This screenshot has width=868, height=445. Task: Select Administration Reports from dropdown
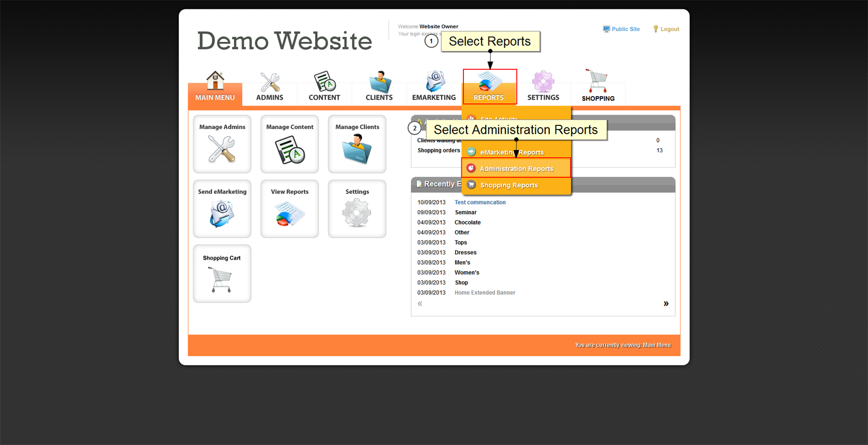(x=516, y=169)
